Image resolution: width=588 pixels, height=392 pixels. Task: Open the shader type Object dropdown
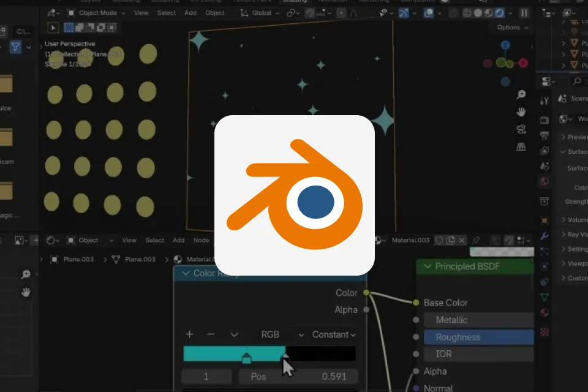[x=89, y=241]
